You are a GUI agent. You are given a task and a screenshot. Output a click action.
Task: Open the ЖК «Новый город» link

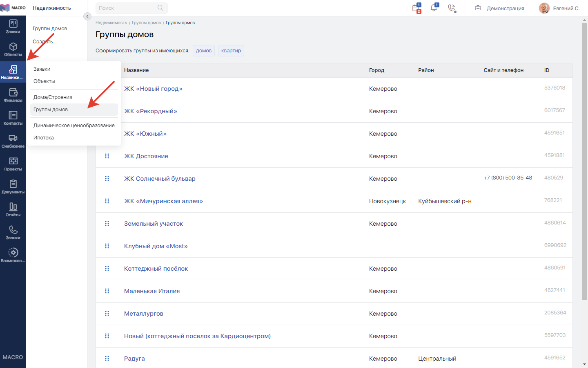(x=153, y=89)
